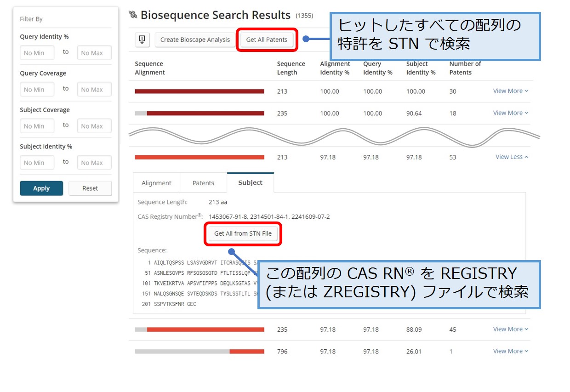Reset the filters
570x392 pixels.
pyautogui.click(x=90, y=188)
